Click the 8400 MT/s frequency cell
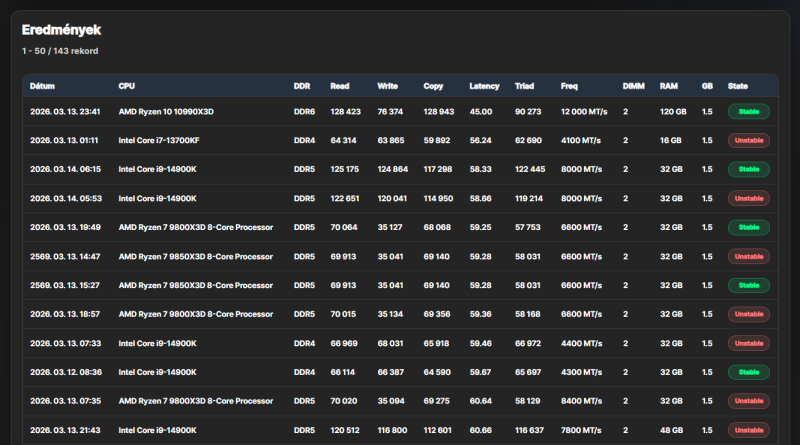 click(581, 401)
